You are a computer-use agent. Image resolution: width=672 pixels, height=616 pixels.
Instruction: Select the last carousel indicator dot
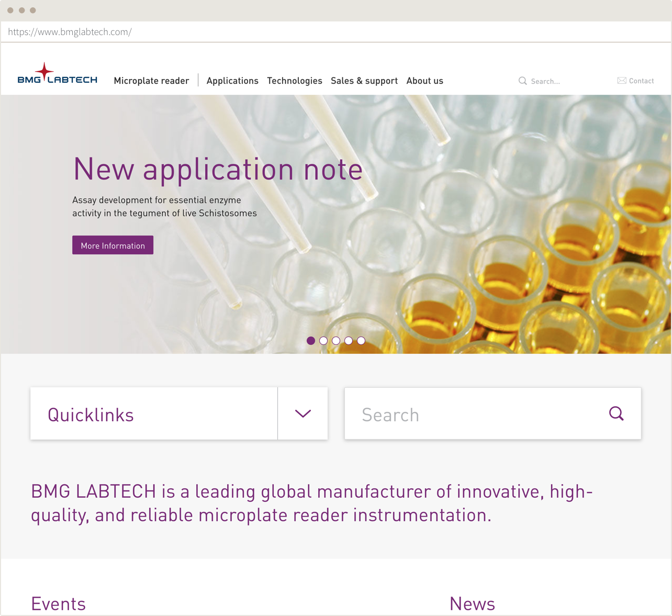[x=361, y=341]
